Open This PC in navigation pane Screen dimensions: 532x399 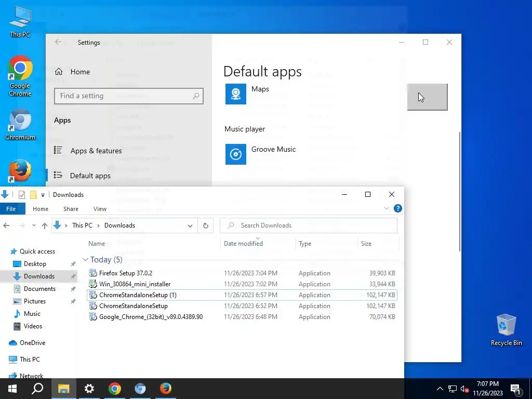click(x=24, y=359)
